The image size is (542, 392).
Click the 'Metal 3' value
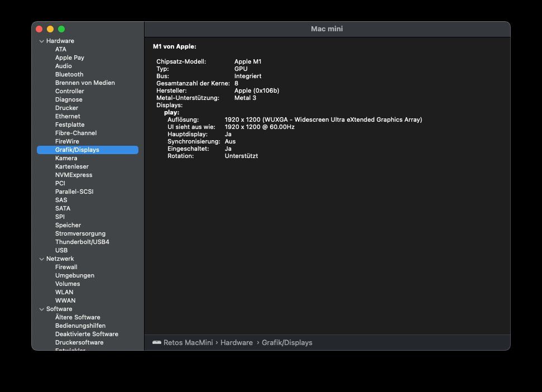tap(245, 98)
